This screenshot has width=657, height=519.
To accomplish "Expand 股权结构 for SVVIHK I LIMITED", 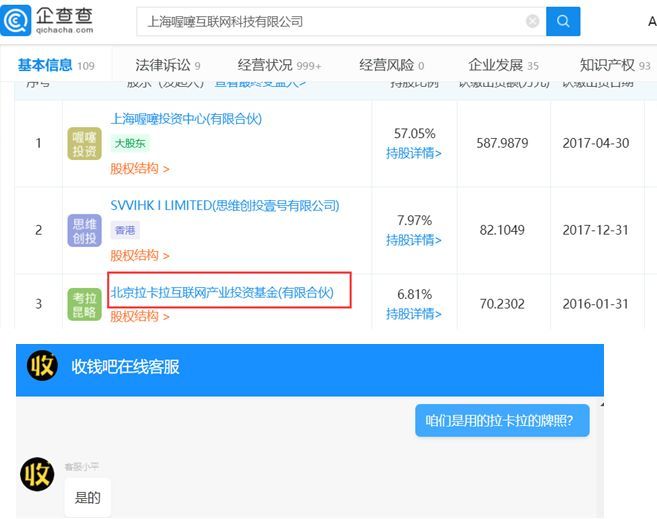I will 140,255.
